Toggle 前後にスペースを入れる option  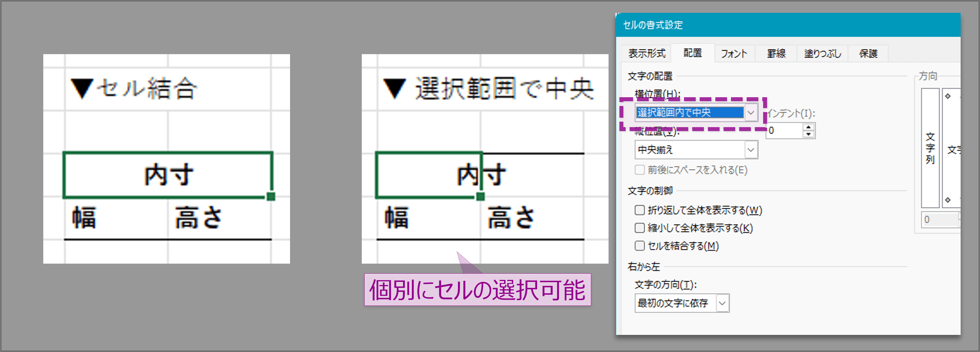point(640,170)
